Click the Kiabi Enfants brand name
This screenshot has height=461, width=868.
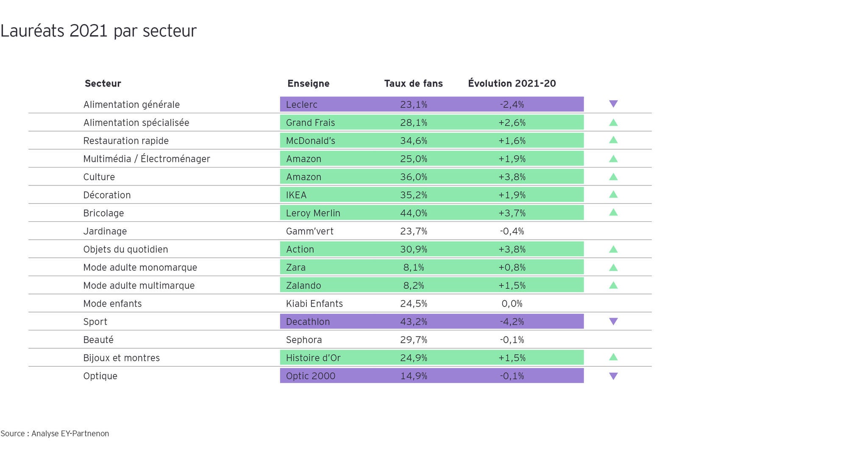314,304
